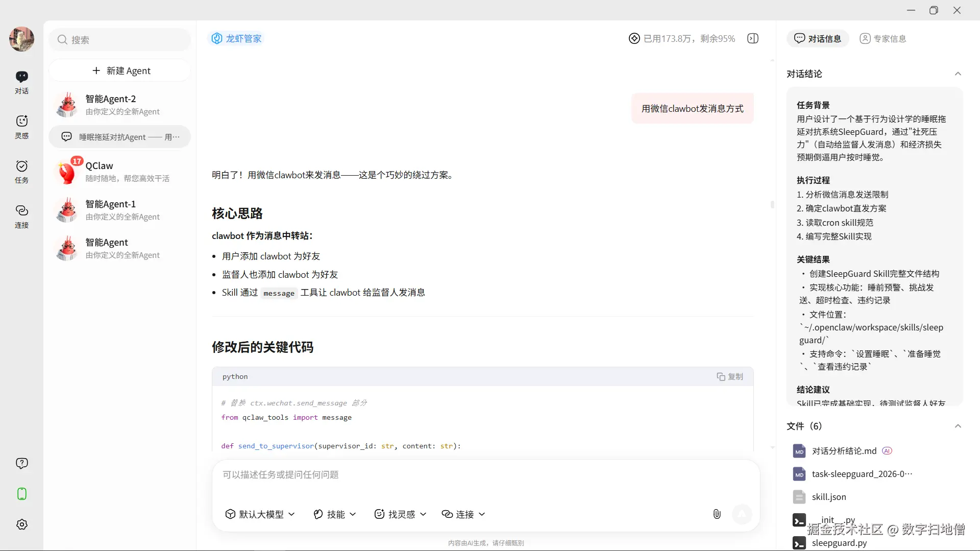Click the send message arrow button
The width and height of the screenshot is (980, 551).
742,514
